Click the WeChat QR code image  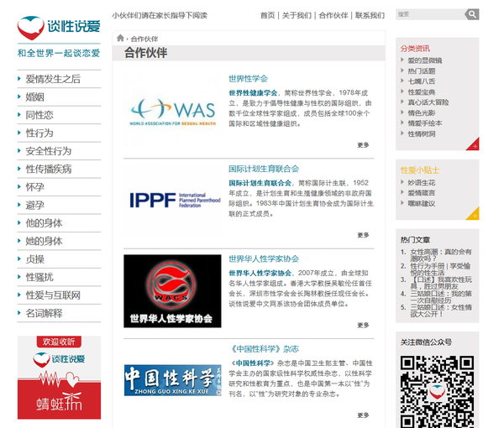coord(437,391)
